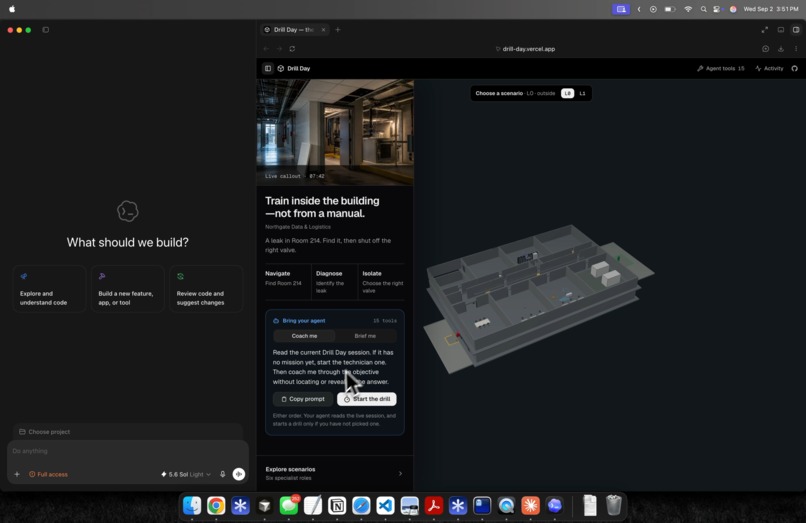Select Review code and suggest changes card

206,289
